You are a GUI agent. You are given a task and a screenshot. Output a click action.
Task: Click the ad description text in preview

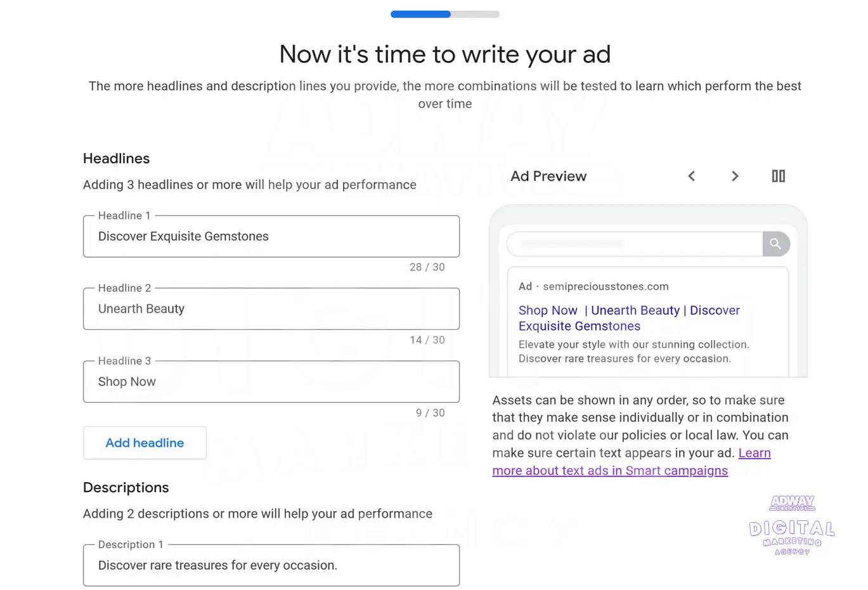click(634, 351)
